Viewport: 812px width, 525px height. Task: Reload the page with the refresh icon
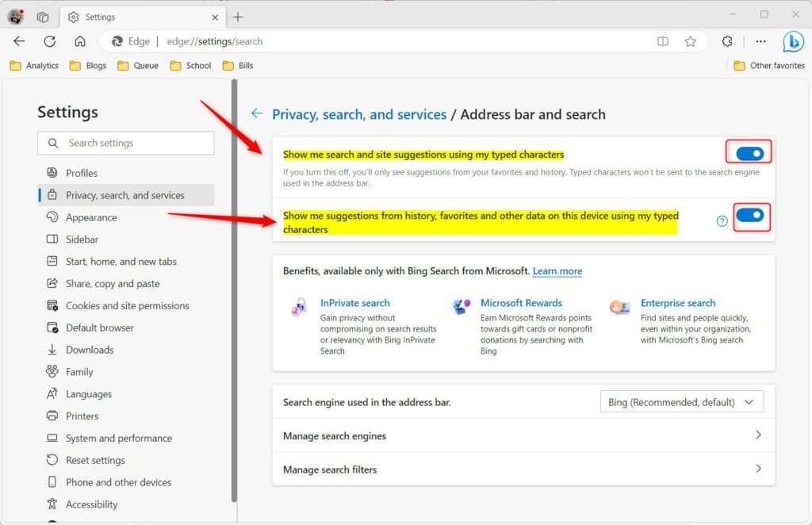49,41
